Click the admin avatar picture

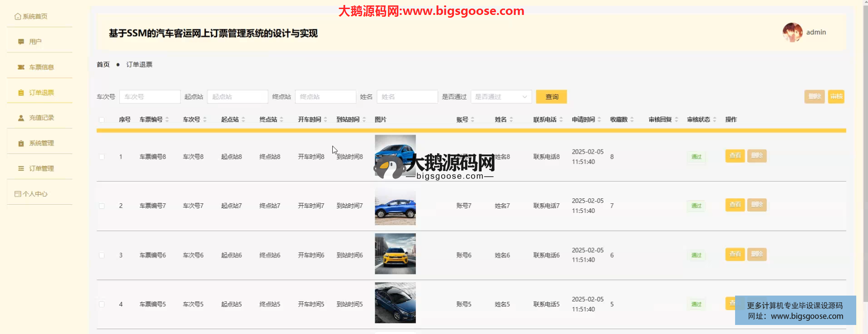pos(792,33)
